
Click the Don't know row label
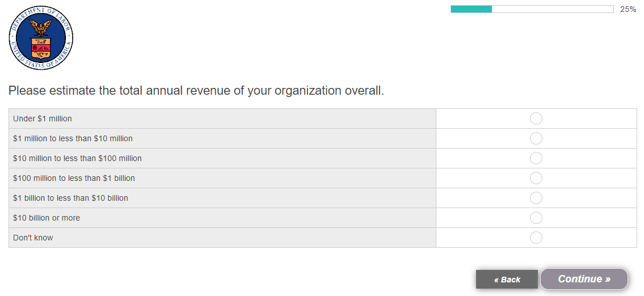pos(33,238)
